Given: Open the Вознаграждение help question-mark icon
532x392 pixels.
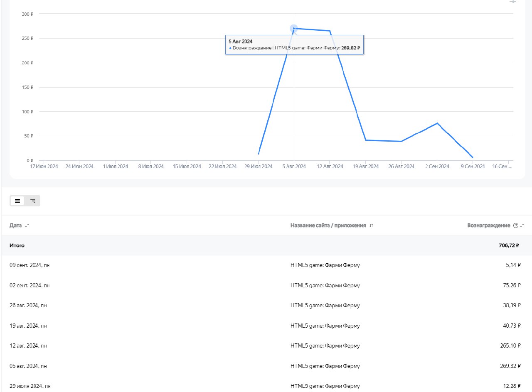Looking at the screenshot, I should 516,225.
